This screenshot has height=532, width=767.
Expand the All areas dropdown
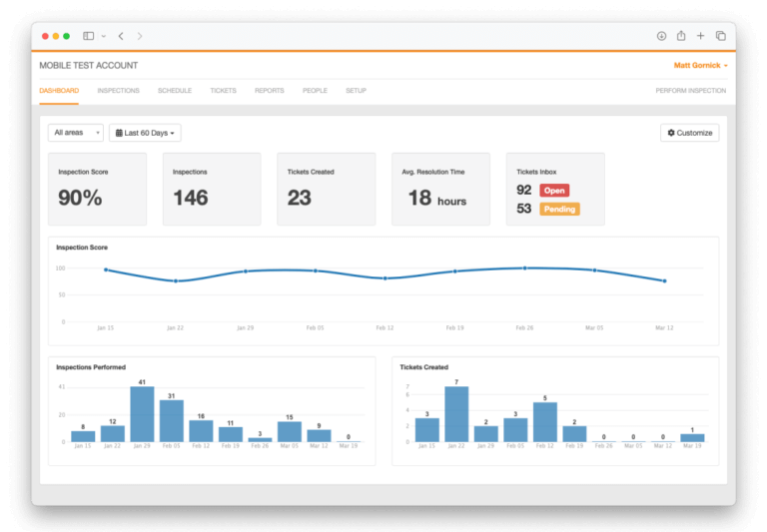[76, 133]
